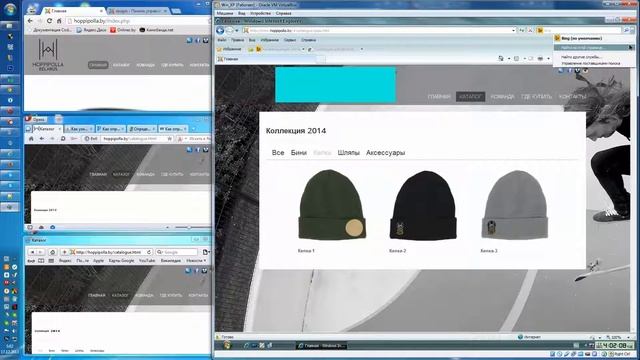Click Internet Explorer's back button
The image size is (640, 360).
pos(220,30)
